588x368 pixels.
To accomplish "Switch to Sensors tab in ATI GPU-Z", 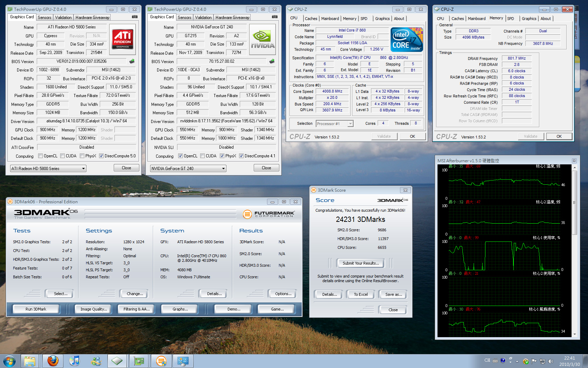I will pyautogui.click(x=44, y=17).
